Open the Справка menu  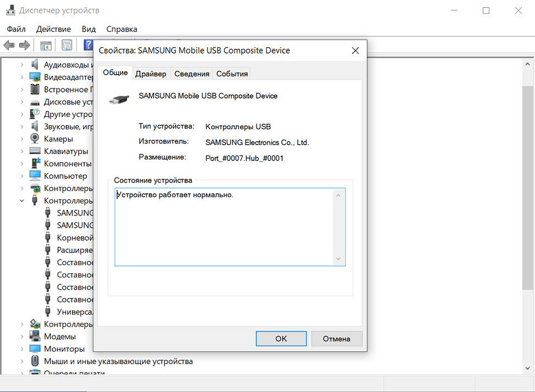tap(121, 29)
